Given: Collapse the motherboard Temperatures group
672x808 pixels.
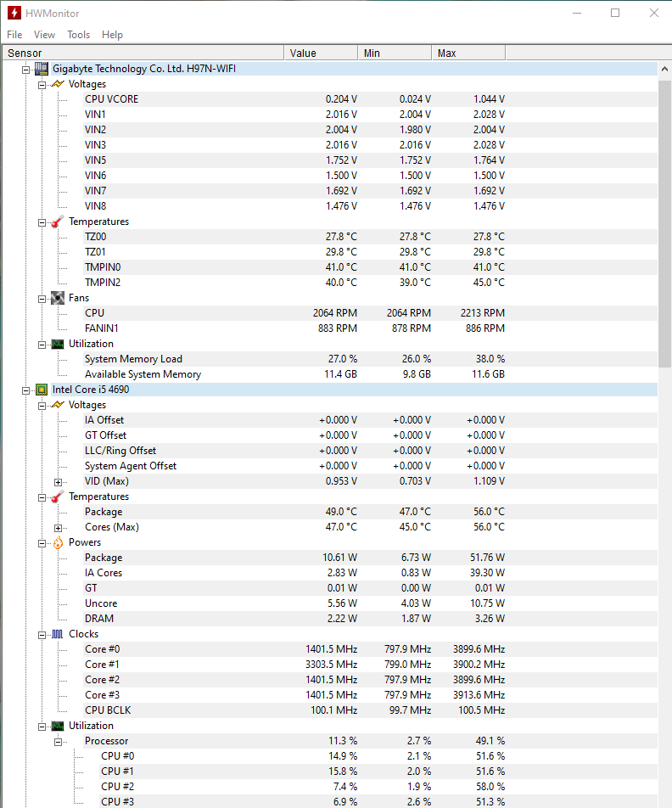Looking at the screenshot, I should point(42,222).
